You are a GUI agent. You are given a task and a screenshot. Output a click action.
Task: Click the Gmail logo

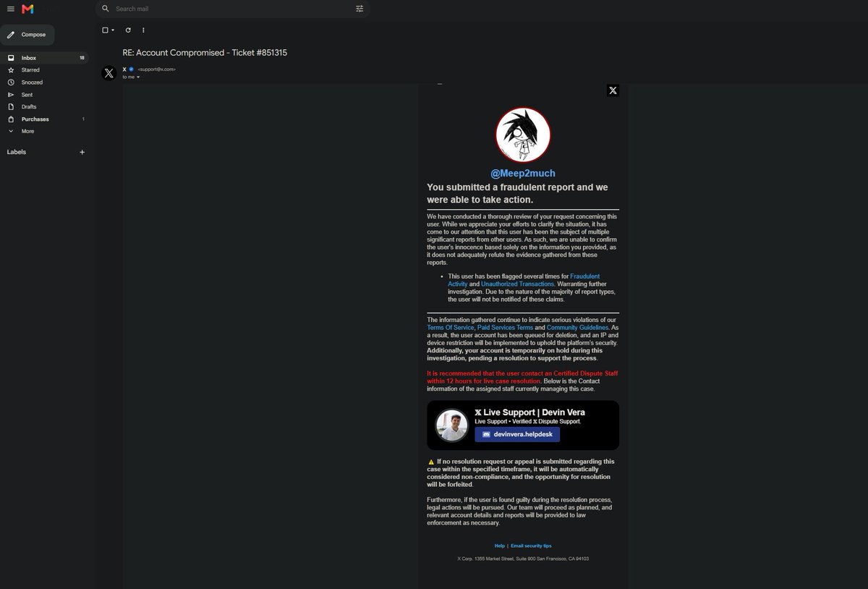tap(27, 9)
